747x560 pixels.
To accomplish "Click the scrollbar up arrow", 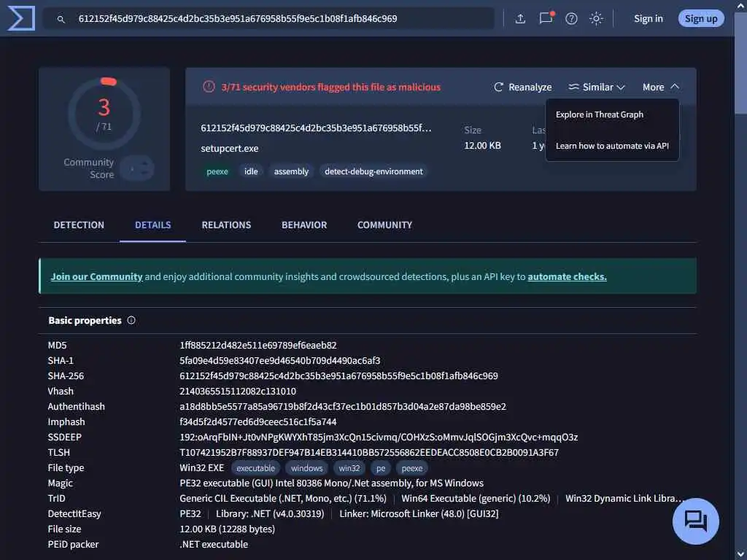I will tap(741, 6).
